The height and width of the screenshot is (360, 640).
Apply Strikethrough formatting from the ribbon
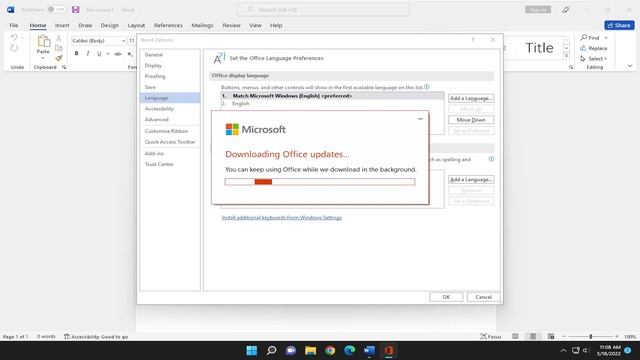(x=118, y=54)
